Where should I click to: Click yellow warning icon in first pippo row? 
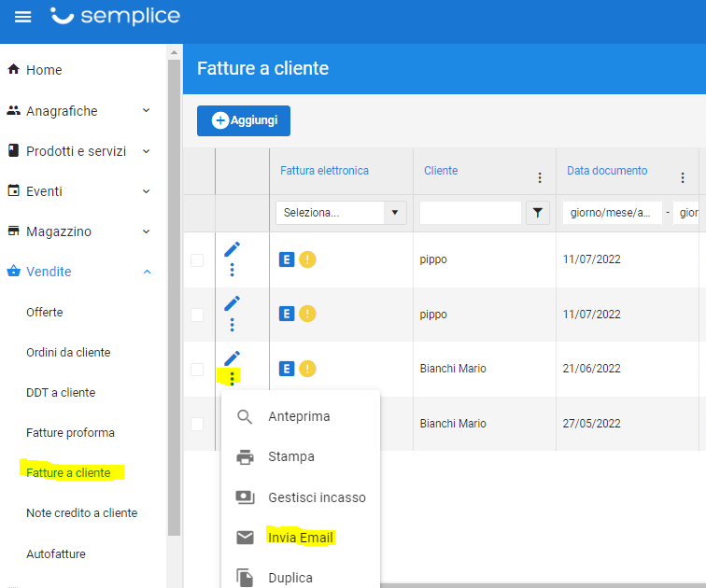coord(307,259)
